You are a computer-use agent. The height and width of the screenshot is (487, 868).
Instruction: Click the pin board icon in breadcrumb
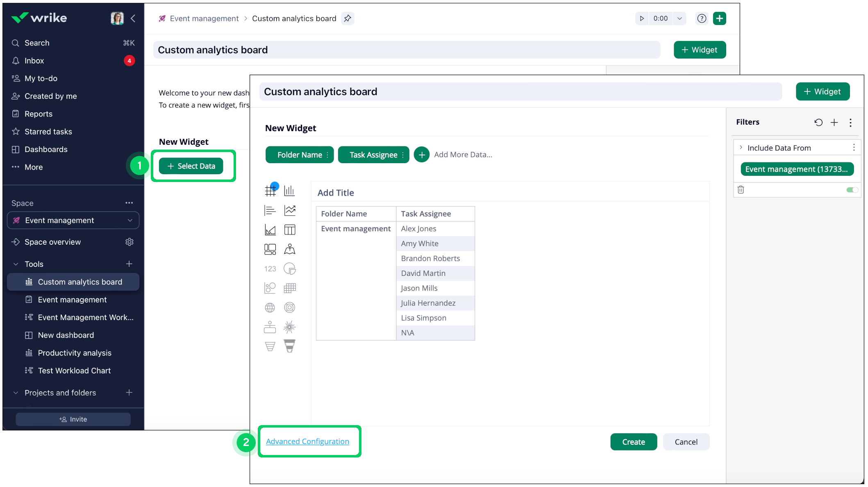point(348,18)
